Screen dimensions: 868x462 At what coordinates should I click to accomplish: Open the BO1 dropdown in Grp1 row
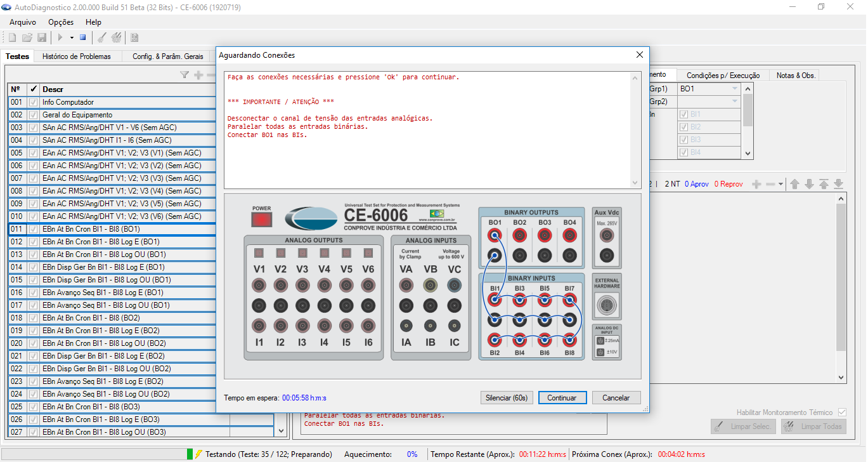[x=735, y=89]
